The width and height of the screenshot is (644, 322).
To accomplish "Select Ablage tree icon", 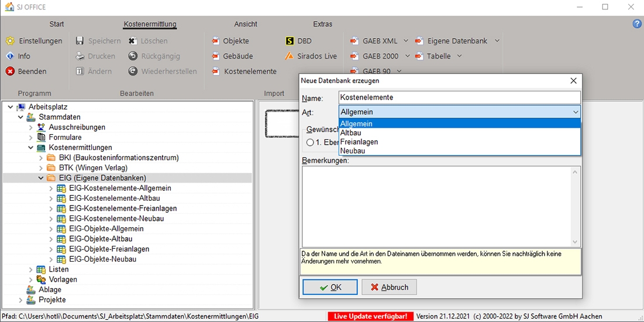I will tap(31, 290).
